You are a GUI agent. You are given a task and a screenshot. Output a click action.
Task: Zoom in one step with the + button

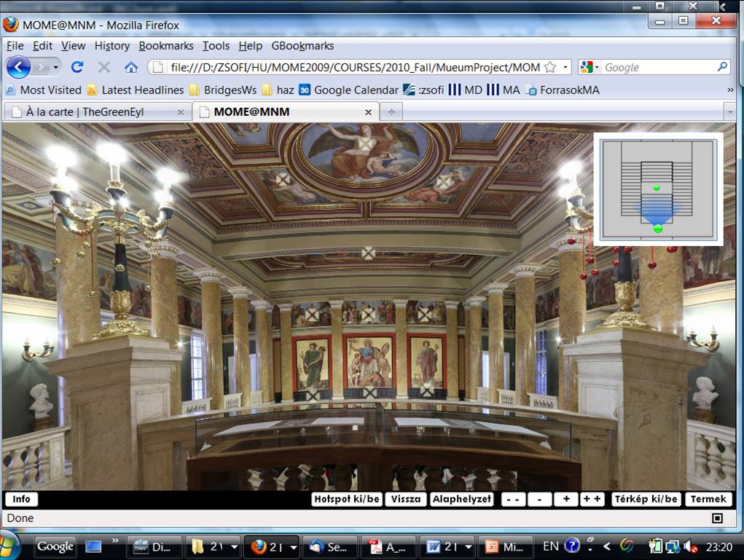(x=566, y=500)
